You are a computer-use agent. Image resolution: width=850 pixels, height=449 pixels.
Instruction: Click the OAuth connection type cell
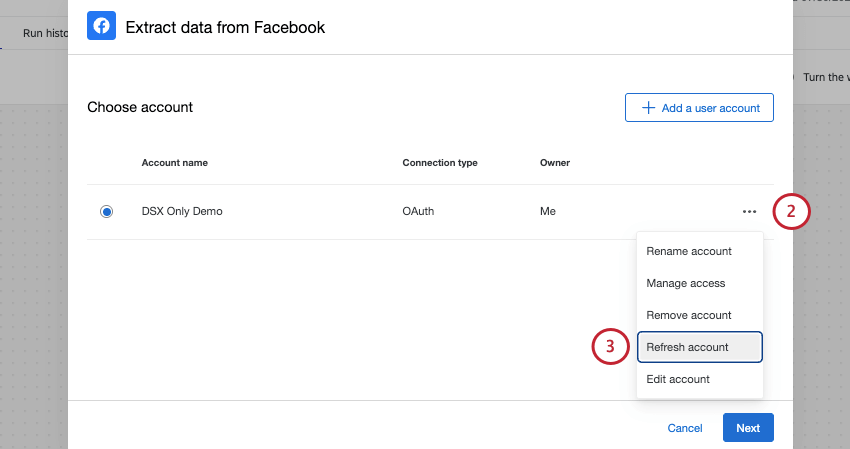(x=418, y=212)
